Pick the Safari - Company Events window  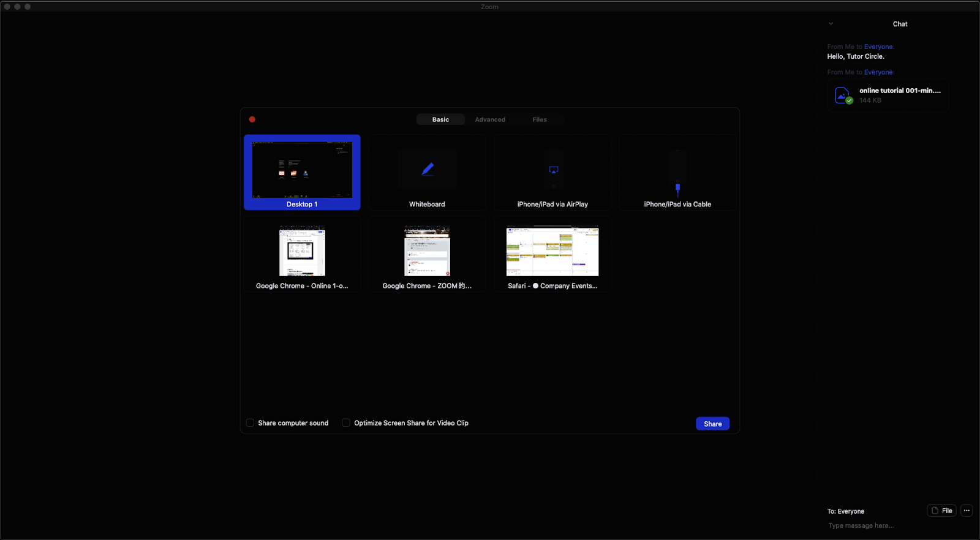(552, 254)
